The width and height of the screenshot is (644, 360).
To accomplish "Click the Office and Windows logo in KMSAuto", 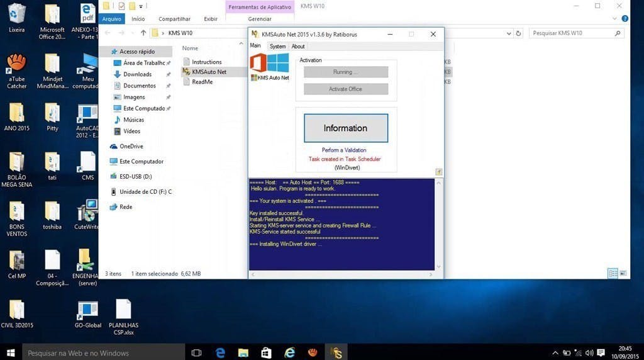I will click(x=269, y=64).
